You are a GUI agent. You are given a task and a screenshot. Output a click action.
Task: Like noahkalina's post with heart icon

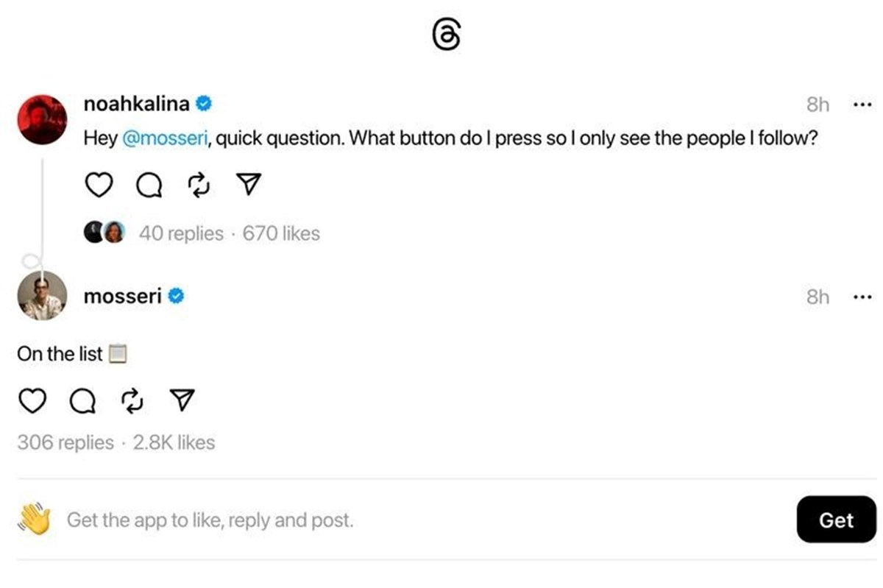(x=99, y=185)
